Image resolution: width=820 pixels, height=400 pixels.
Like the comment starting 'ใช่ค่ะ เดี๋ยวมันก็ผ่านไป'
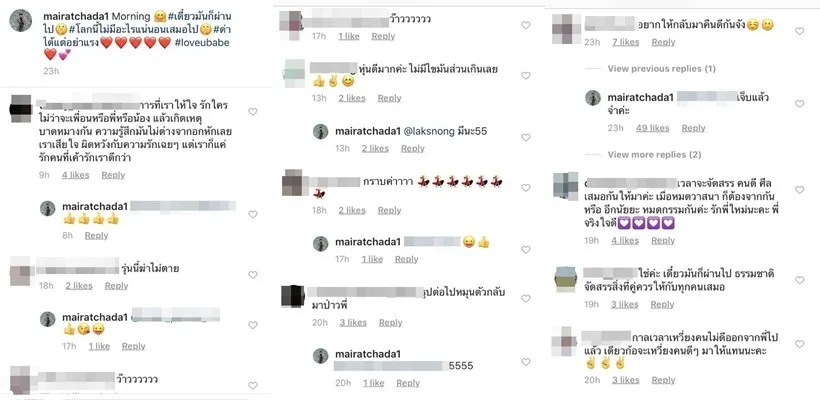coord(799,280)
